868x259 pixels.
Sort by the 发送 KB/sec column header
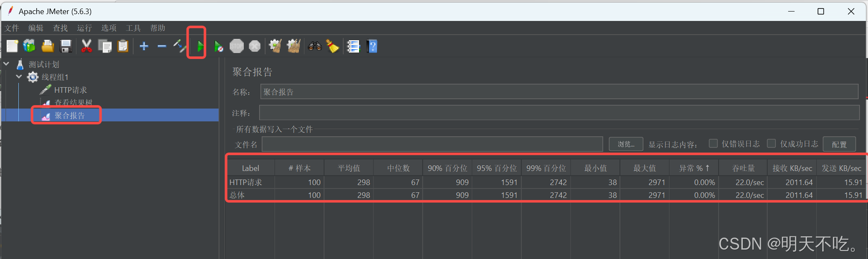(x=841, y=168)
